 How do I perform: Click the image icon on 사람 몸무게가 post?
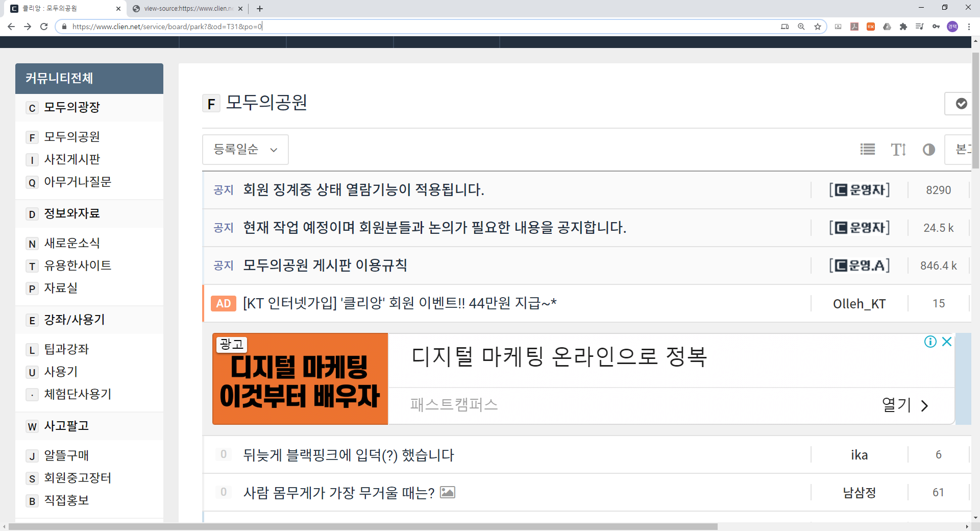tap(448, 492)
